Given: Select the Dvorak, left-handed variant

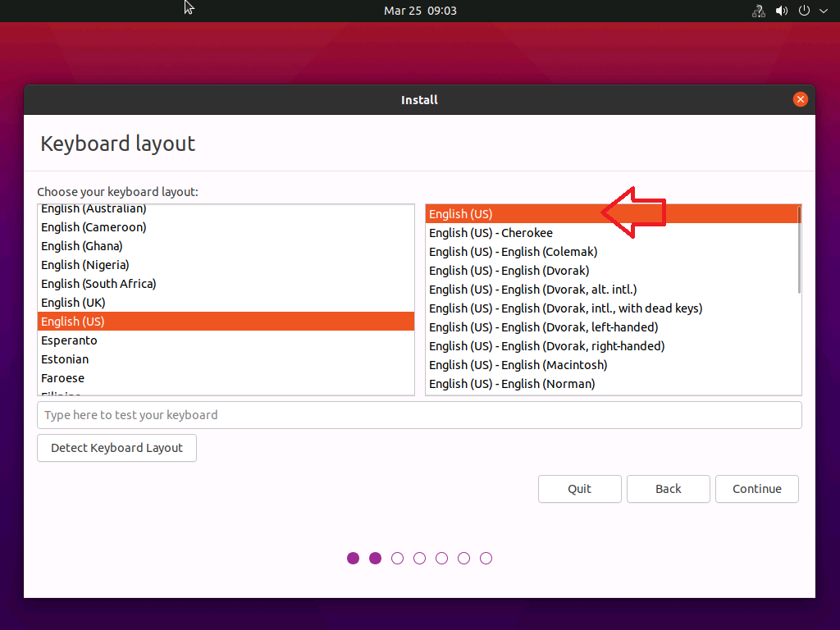Looking at the screenshot, I should point(543,327).
